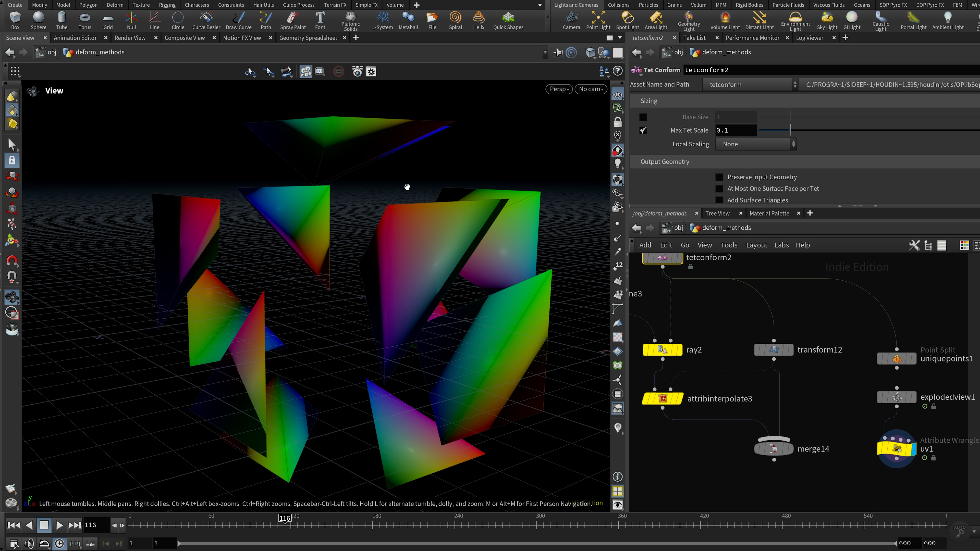Click the Torus shelf tool icon
980x551 pixels.
(x=84, y=18)
